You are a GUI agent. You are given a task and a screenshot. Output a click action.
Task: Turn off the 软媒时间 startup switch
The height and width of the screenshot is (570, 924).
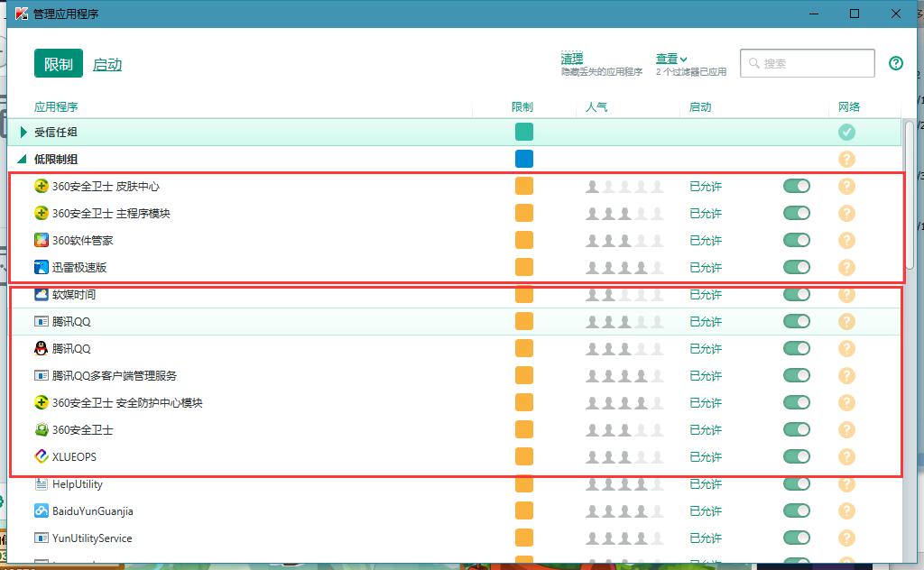(797, 294)
